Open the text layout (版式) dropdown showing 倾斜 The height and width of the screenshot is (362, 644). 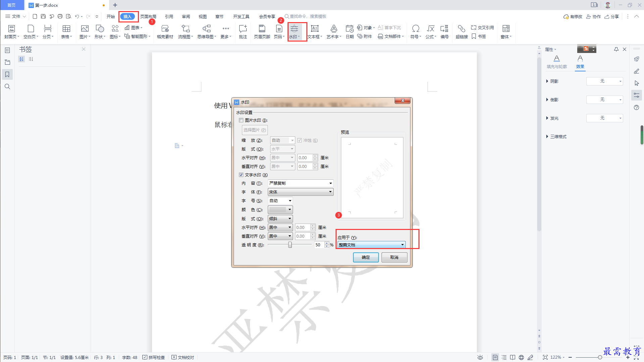tap(280, 219)
